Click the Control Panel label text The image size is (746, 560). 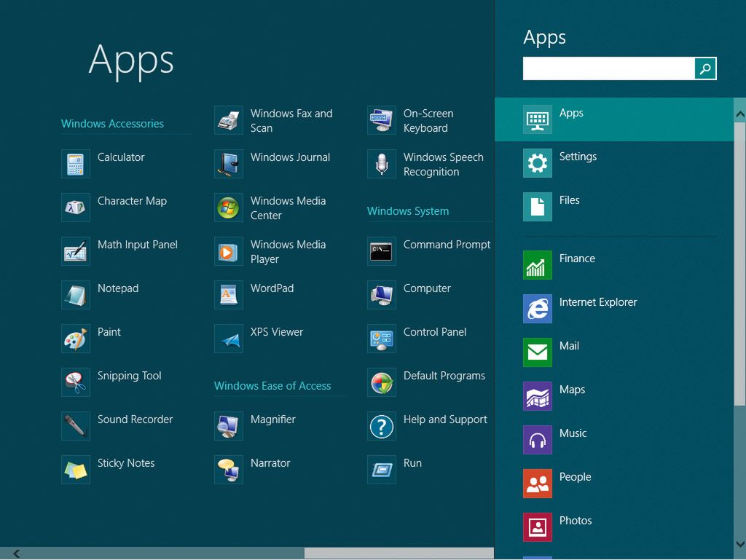435,332
